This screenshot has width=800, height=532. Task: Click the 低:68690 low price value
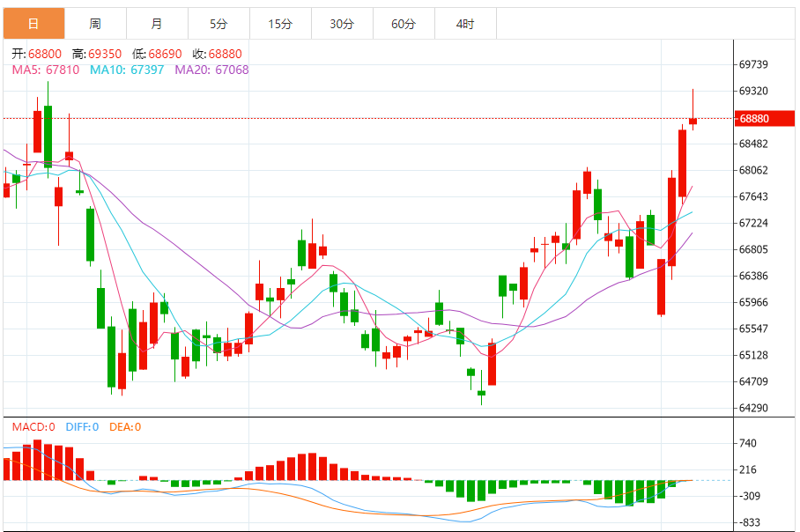click(x=157, y=54)
